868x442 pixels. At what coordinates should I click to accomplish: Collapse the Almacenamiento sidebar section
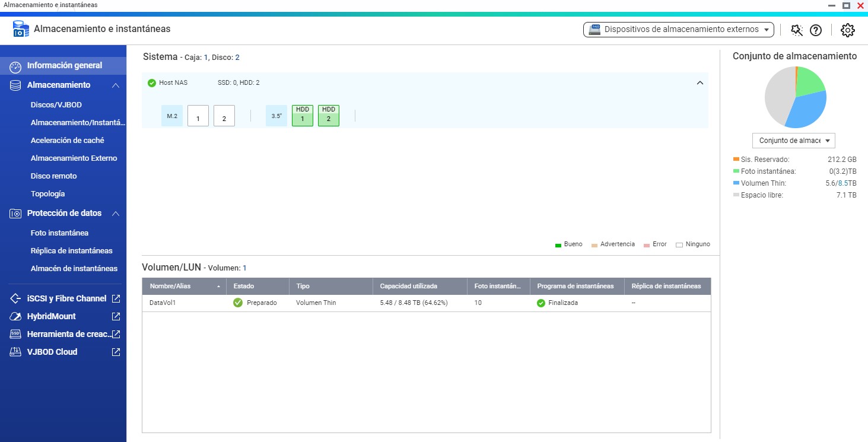(116, 85)
